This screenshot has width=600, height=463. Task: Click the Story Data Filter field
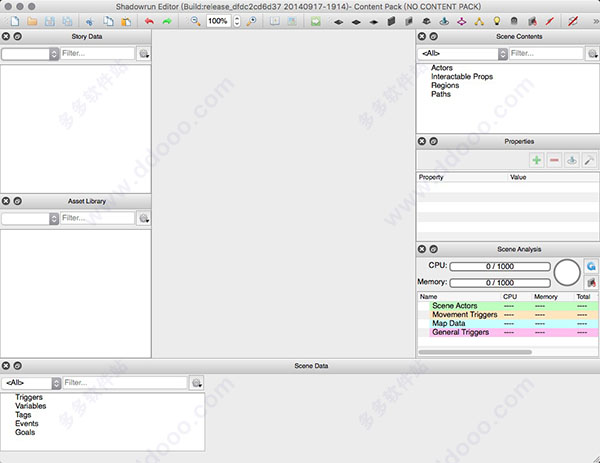pos(98,53)
